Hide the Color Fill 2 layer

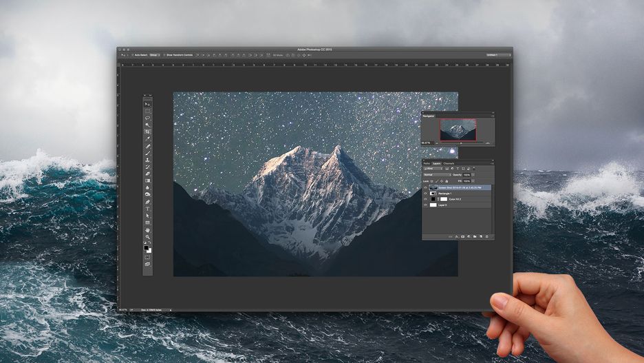pyautogui.click(x=425, y=199)
